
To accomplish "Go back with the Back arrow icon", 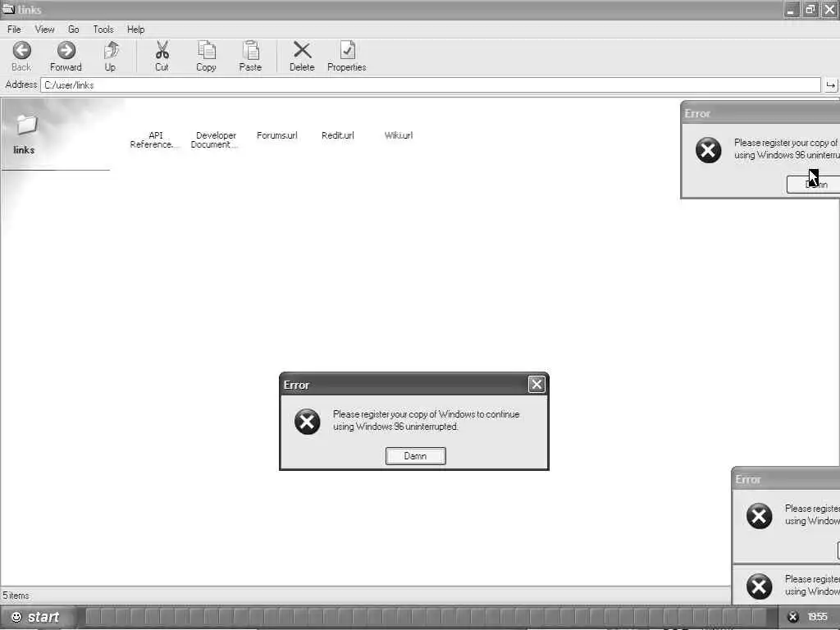I will click(x=21, y=51).
